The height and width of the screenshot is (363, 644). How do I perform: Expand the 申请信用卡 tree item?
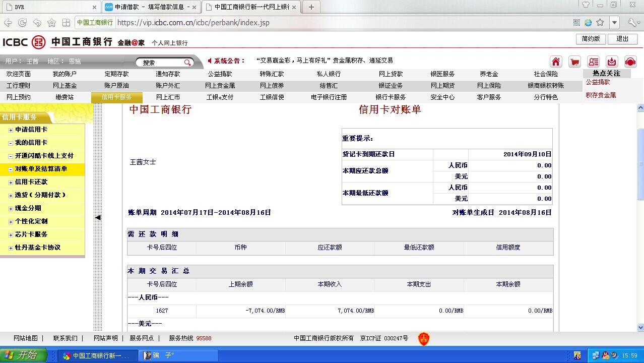tap(11, 130)
